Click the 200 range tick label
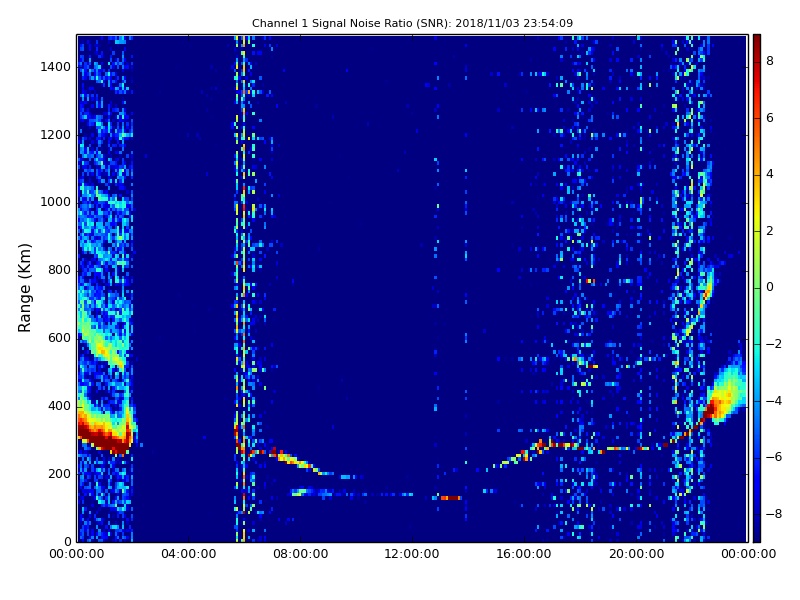Image resolution: width=800 pixels, height=600 pixels. pos(59,474)
